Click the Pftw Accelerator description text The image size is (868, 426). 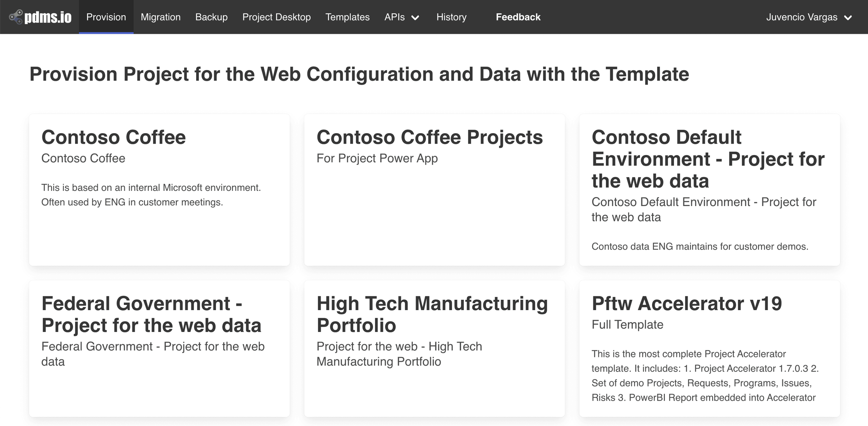coord(705,376)
